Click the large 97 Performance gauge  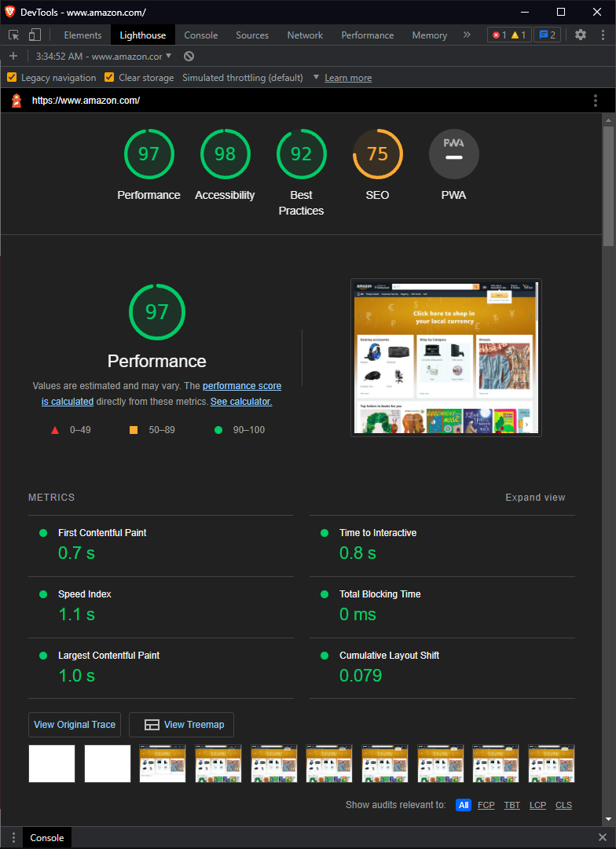(x=157, y=312)
